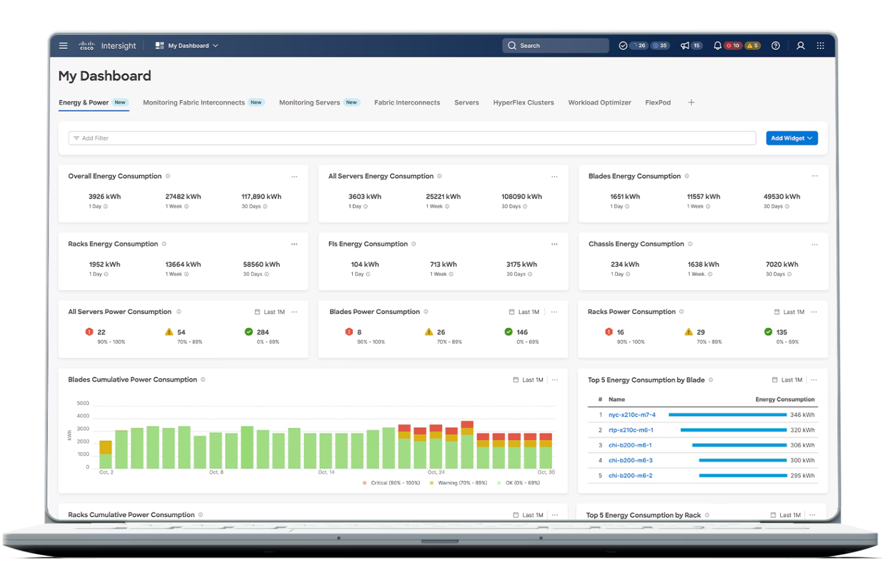Image resolution: width=882 pixels, height=588 pixels.
Task: Open Top 5 Energy Consumption by Blade options
Action: (x=814, y=380)
